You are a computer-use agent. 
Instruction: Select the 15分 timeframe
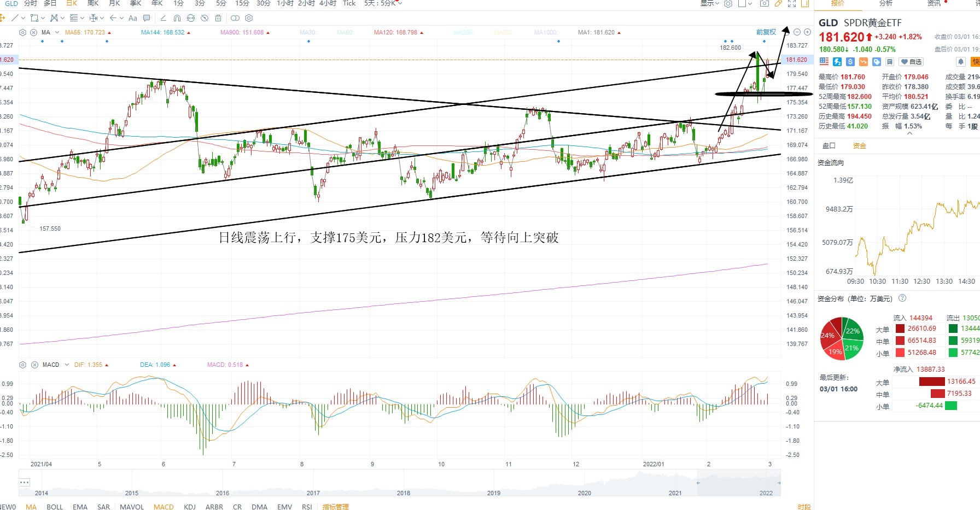click(242, 3)
